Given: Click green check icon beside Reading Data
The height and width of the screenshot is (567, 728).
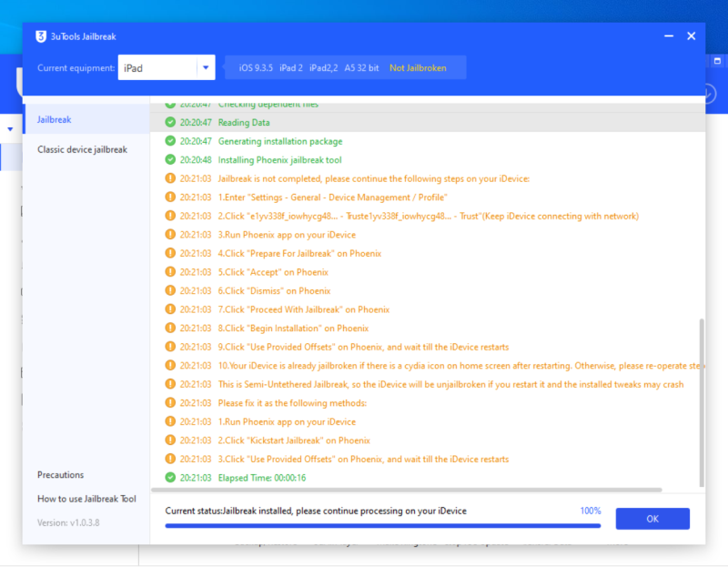Looking at the screenshot, I should (170, 122).
